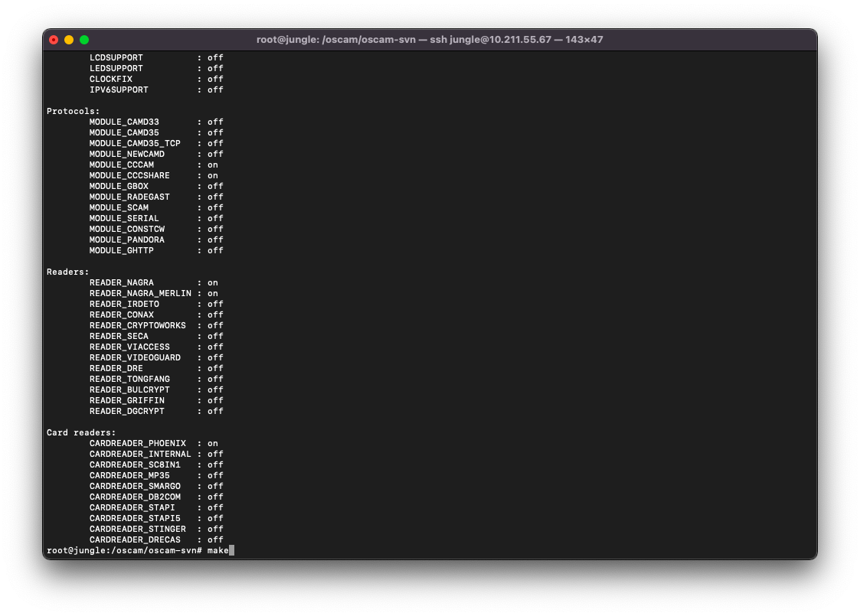Click the 'Readers:' section heading
The image size is (860, 616).
point(67,272)
